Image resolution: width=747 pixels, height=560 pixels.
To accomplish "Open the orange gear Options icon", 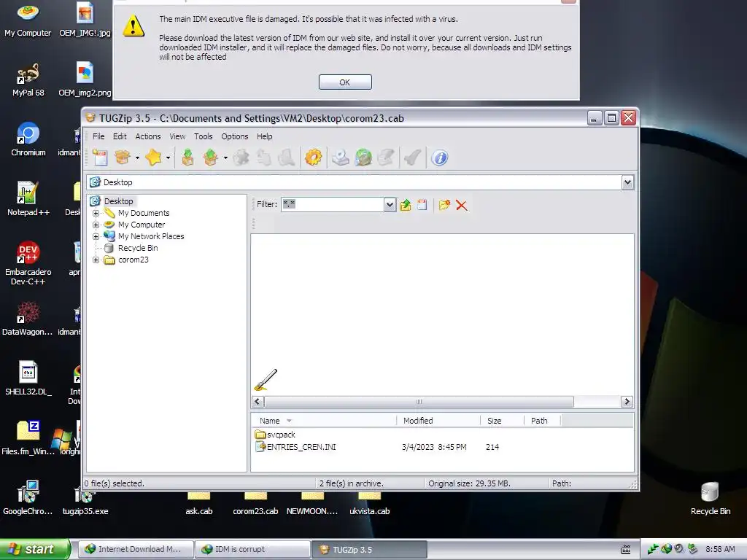I will click(x=313, y=157).
